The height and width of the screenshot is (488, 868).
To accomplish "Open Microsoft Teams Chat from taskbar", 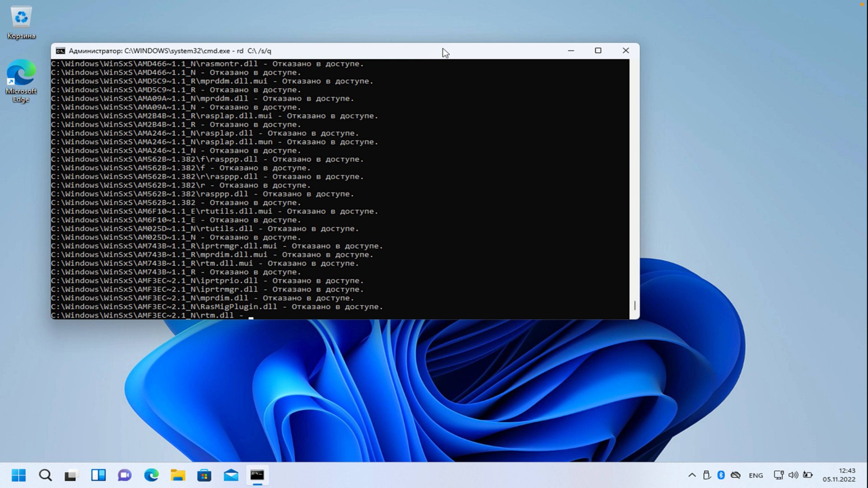I will [x=124, y=475].
